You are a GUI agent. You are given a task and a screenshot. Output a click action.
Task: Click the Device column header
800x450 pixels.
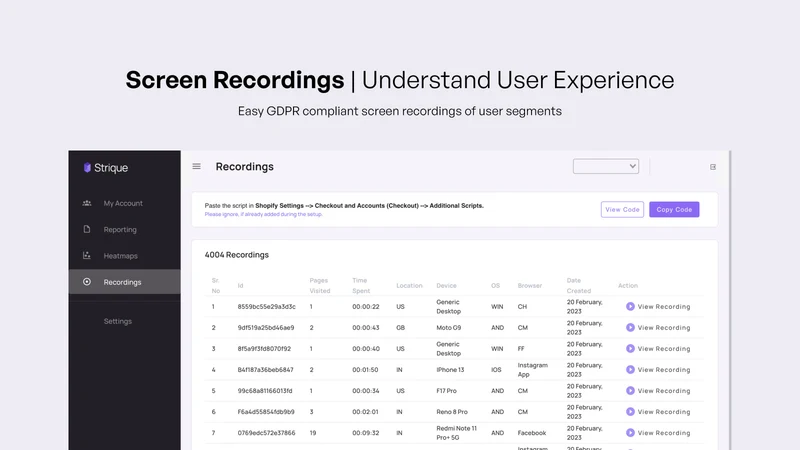(x=446, y=285)
